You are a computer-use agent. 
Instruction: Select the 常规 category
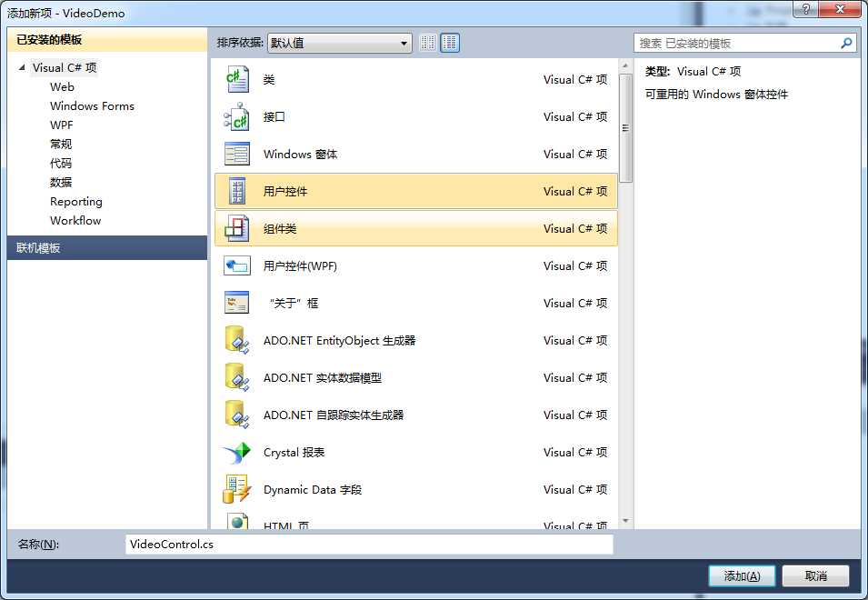pos(61,144)
